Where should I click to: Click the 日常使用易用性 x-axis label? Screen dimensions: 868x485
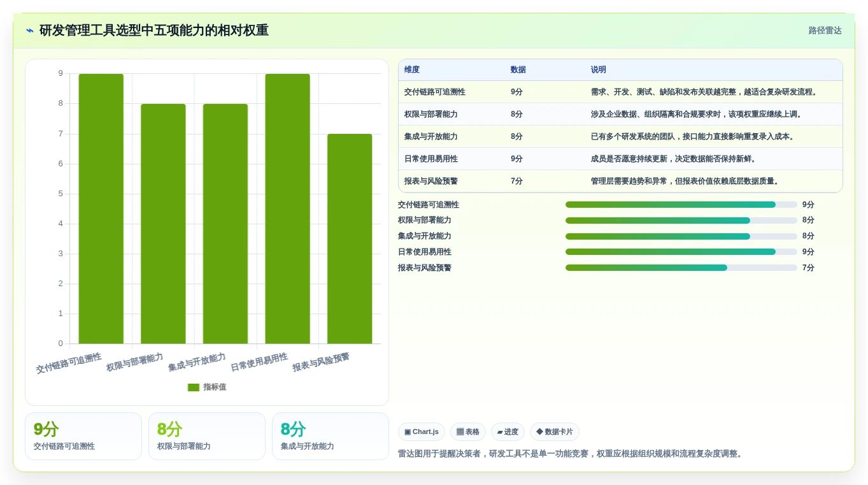259,362
